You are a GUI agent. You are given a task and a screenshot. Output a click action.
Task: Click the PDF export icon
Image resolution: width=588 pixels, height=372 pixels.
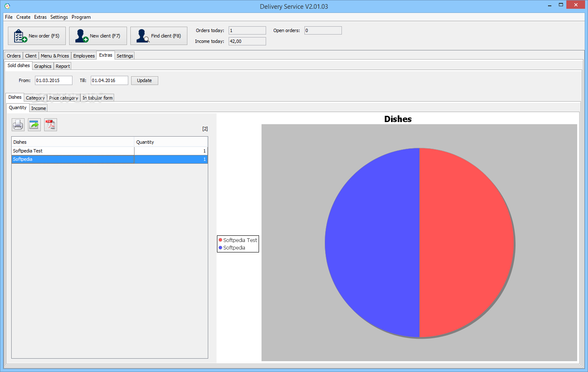pos(50,125)
